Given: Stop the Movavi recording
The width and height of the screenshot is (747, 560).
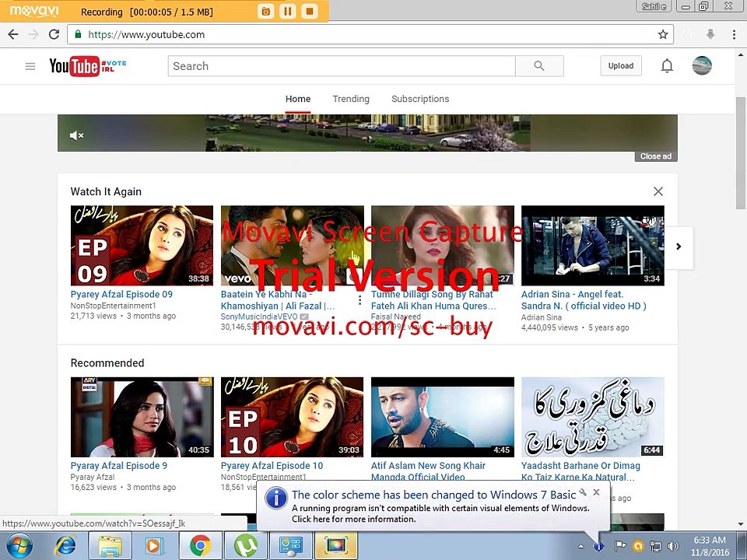Looking at the screenshot, I should click(x=310, y=12).
